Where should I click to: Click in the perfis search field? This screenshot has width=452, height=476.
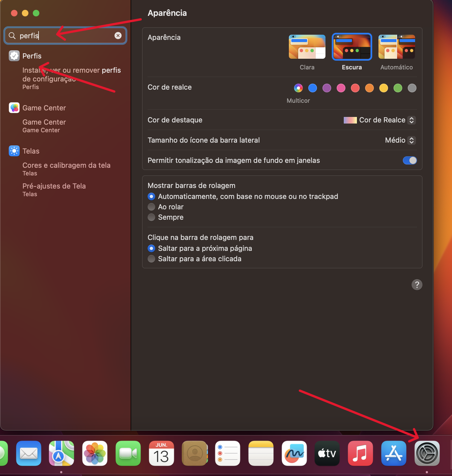(65, 36)
